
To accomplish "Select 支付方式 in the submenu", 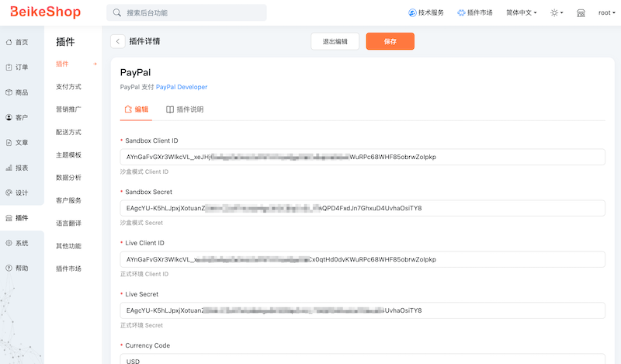I will (x=68, y=87).
